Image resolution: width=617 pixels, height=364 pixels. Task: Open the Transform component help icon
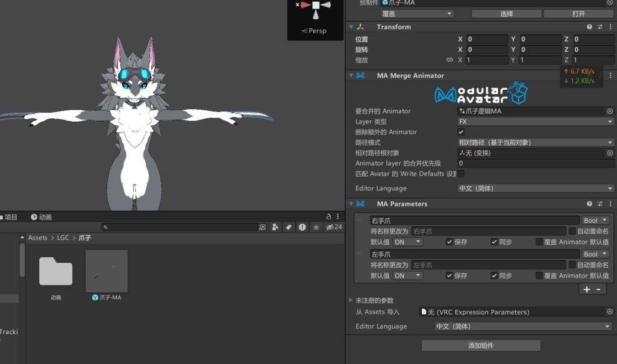coord(589,27)
